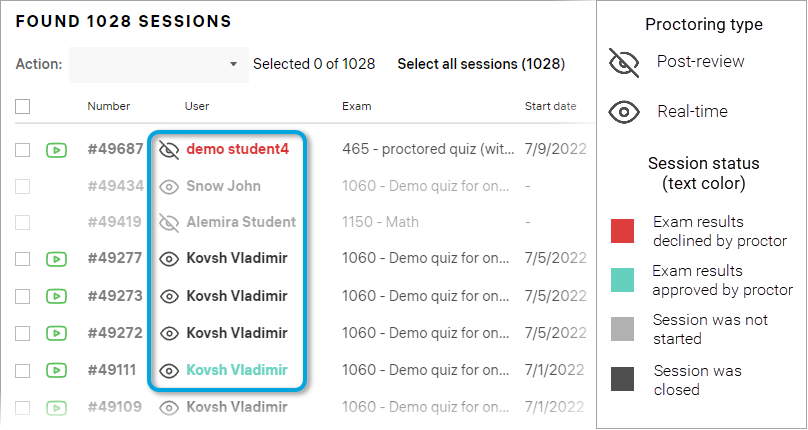The width and height of the screenshot is (808, 430).
Task: Play the recording for session #49277
Action: point(56,259)
